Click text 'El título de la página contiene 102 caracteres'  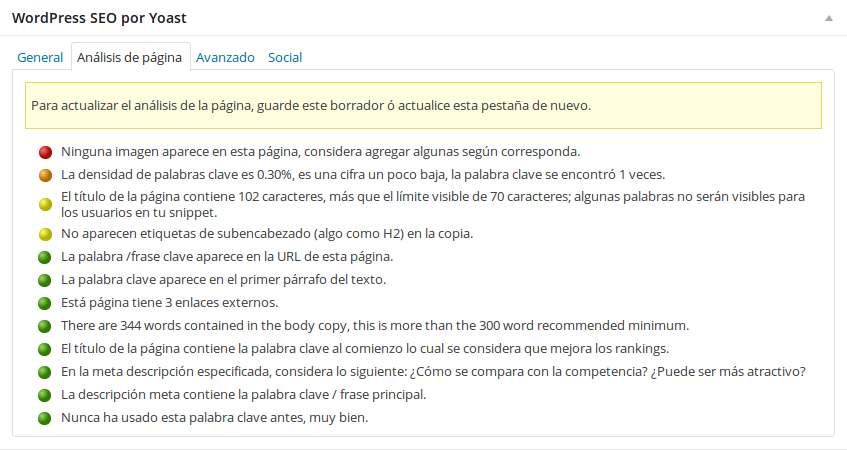coord(194,197)
